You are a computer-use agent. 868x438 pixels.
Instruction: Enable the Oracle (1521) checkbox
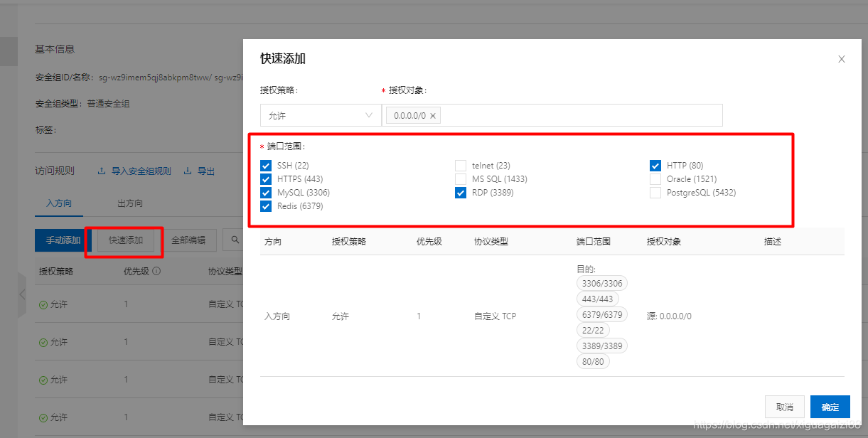[x=655, y=178]
